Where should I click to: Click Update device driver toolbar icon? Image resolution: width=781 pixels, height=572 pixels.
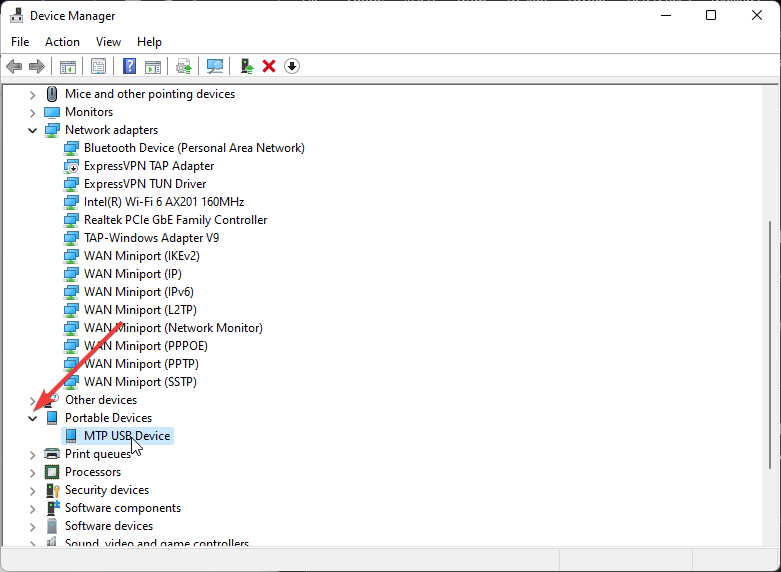(x=184, y=66)
